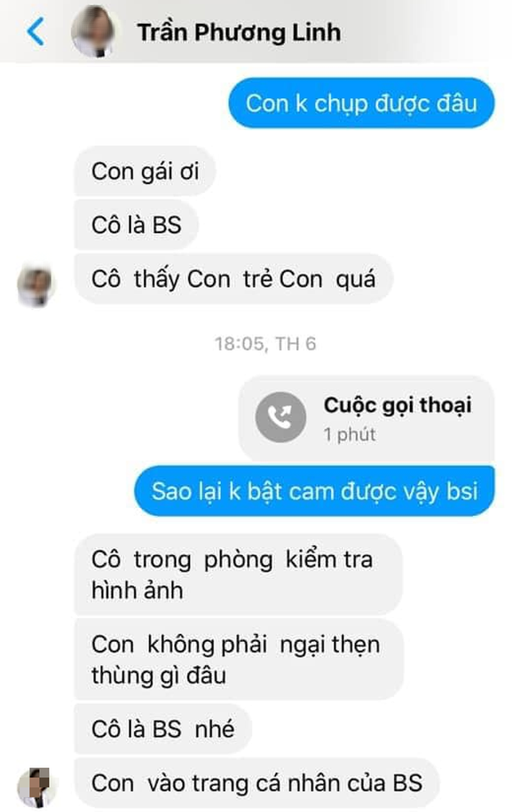Tap the phone call icon
The width and height of the screenshot is (532, 812).
[281, 417]
